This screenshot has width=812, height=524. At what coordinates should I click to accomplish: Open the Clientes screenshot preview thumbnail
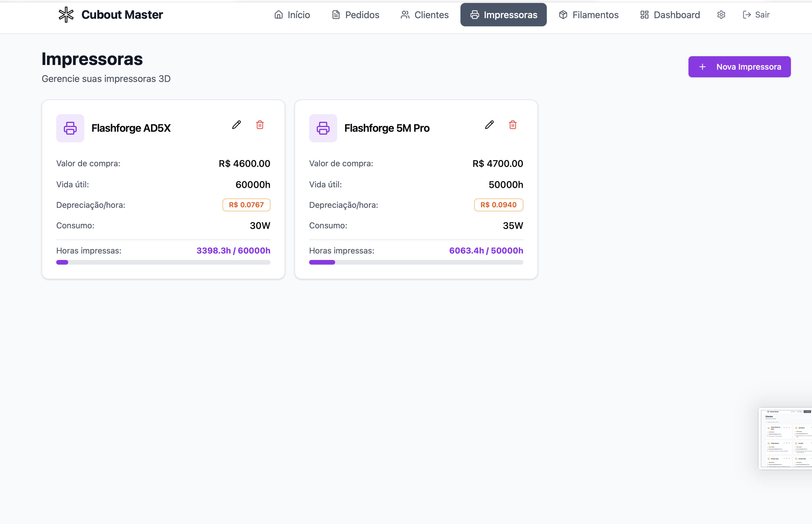pos(785,439)
